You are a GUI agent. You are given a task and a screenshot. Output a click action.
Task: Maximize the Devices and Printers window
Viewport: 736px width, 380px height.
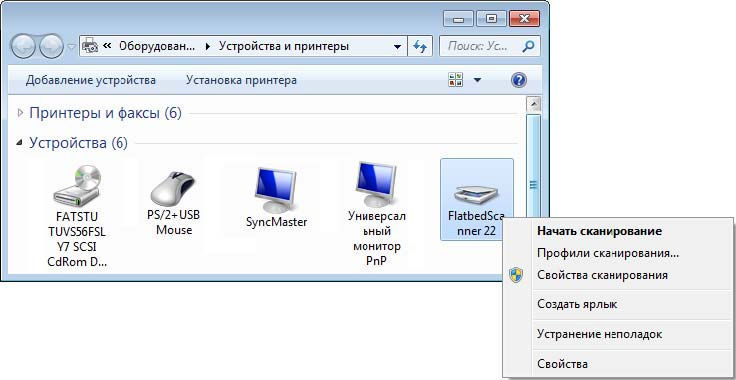491,19
